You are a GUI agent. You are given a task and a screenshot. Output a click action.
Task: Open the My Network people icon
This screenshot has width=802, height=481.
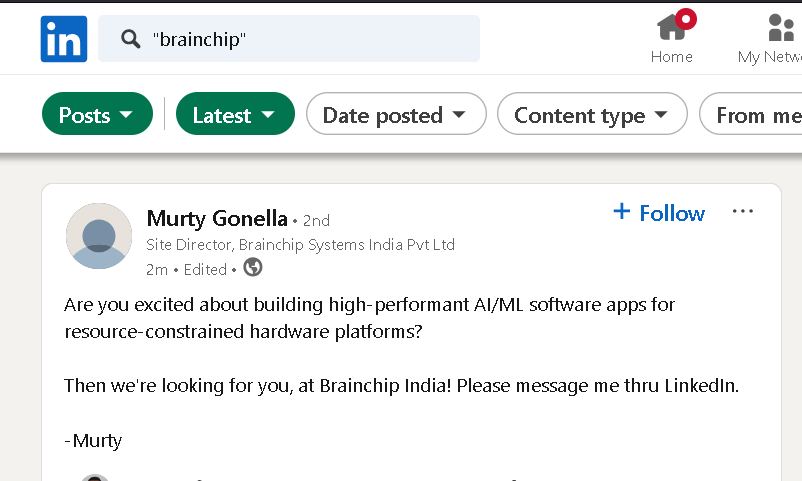(781, 27)
